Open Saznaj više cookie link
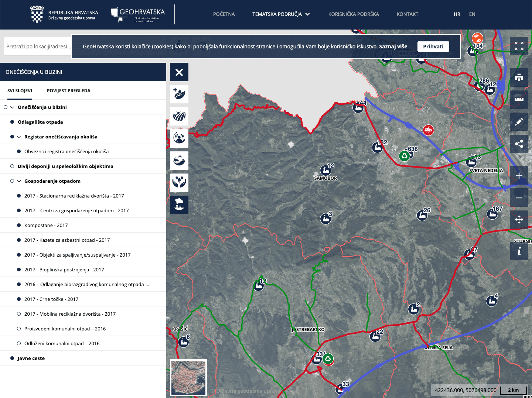The height and width of the screenshot is (398, 532). [x=393, y=47]
